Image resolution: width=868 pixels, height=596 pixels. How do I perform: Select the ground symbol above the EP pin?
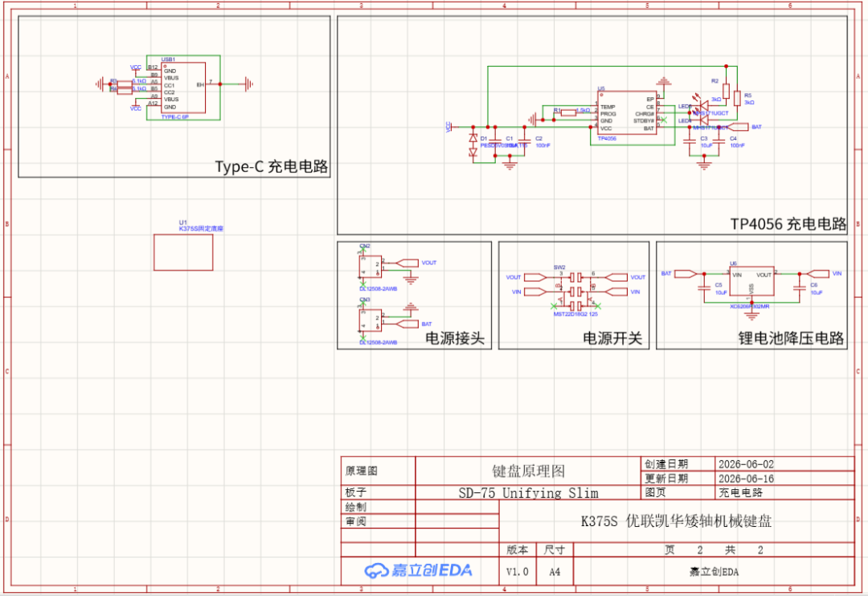[x=664, y=82]
